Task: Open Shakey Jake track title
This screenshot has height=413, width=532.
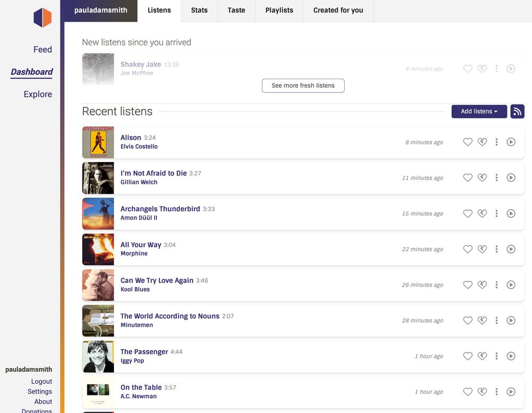Action: [x=140, y=64]
